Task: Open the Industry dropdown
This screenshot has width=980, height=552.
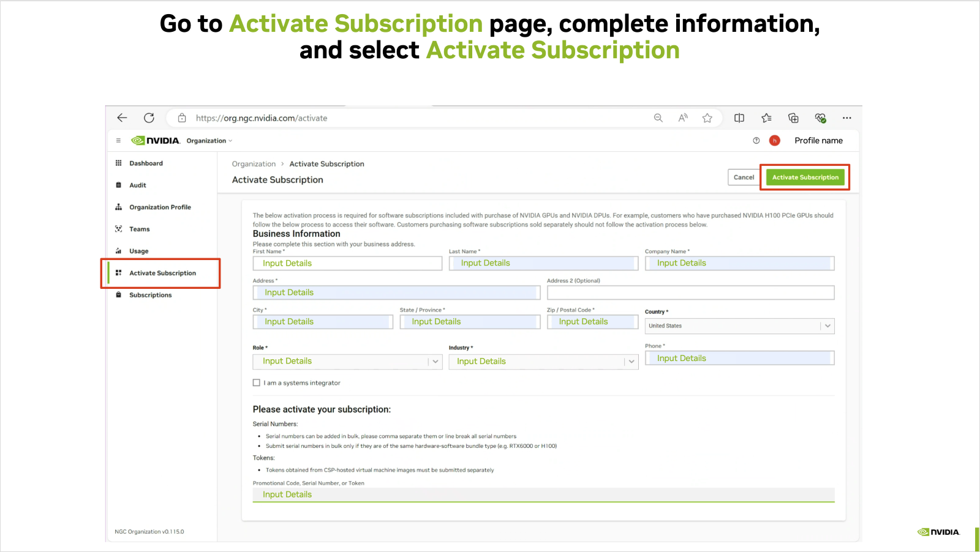Action: [543, 362]
